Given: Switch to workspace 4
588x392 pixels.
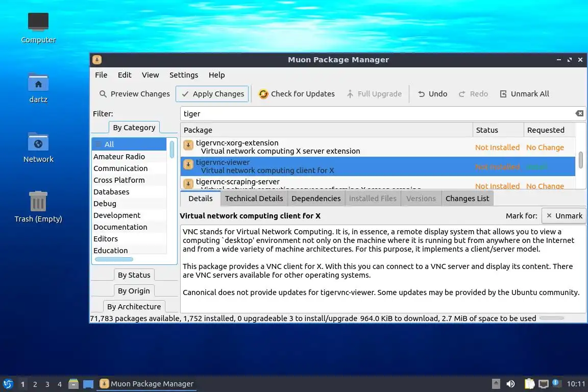Looking at the screenshot, I should (x=60, y=384).
